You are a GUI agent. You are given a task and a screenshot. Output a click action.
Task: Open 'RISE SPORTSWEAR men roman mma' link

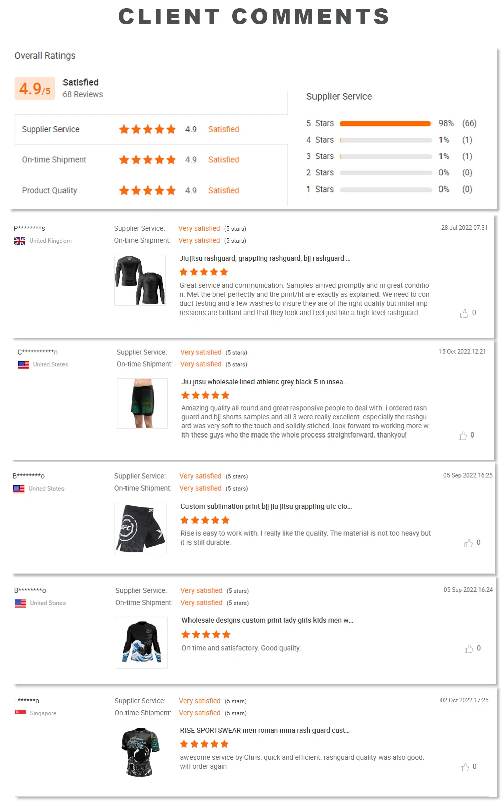[265, 730]
